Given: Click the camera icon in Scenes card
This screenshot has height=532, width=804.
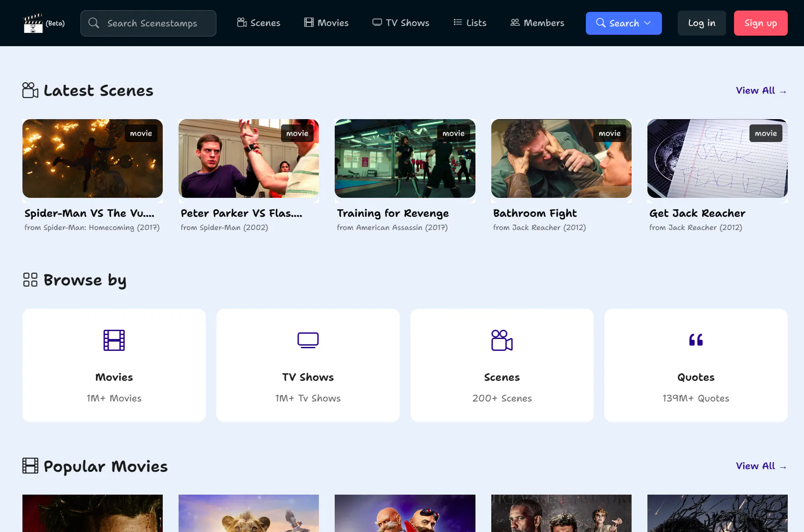Looking at the screenshot, I should pos(502,340).
